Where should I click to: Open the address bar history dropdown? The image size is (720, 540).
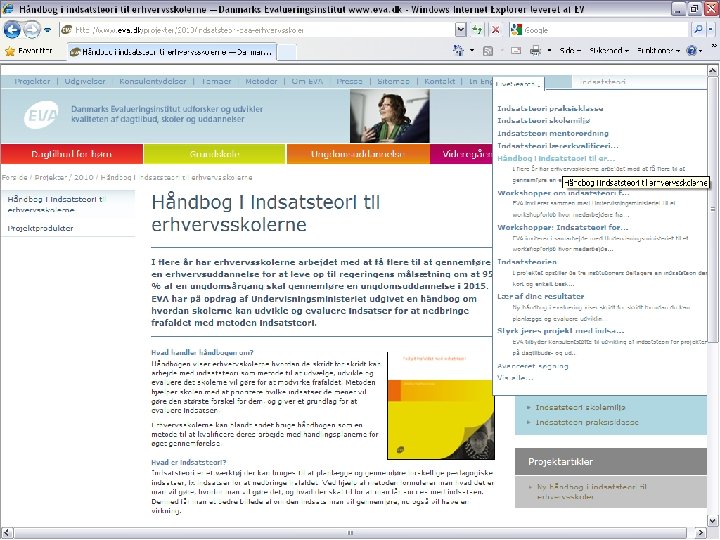pyautogui.click(x=461, y=30)
